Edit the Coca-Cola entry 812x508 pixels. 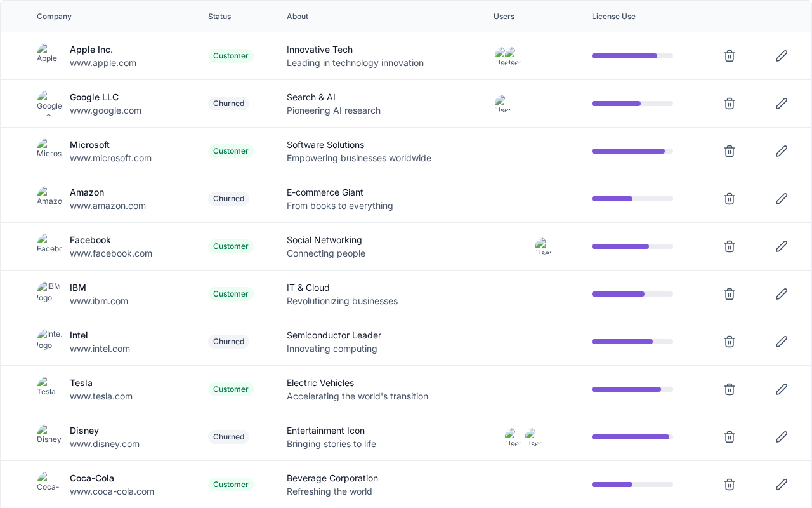coord(782,485)
